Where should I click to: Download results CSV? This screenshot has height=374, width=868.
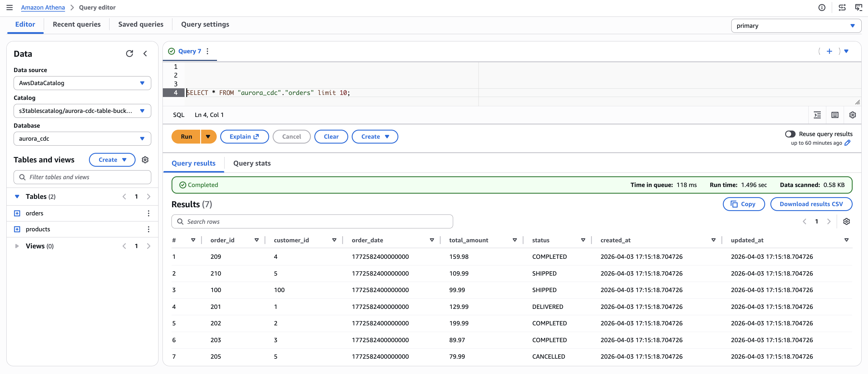(811, 204)
